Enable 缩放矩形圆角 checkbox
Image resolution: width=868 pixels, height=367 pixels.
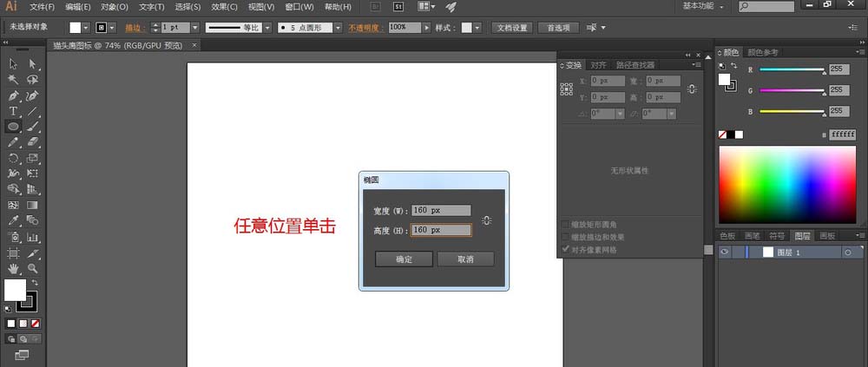click(566, 225)
